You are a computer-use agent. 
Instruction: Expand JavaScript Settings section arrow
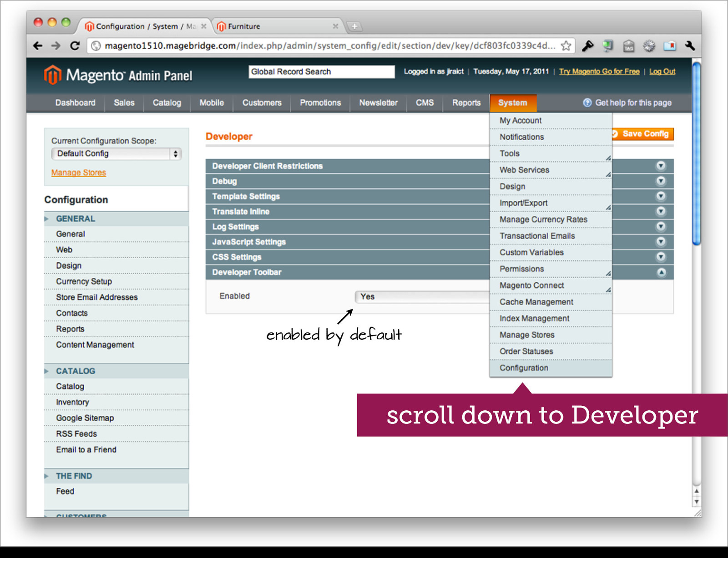click(661, 242)
